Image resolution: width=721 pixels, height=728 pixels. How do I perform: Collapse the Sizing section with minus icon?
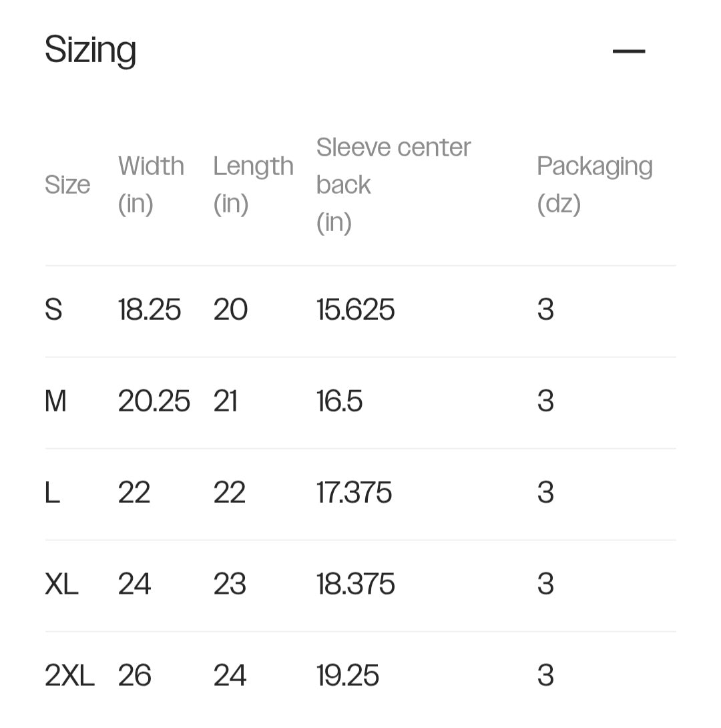coord(628,51)
